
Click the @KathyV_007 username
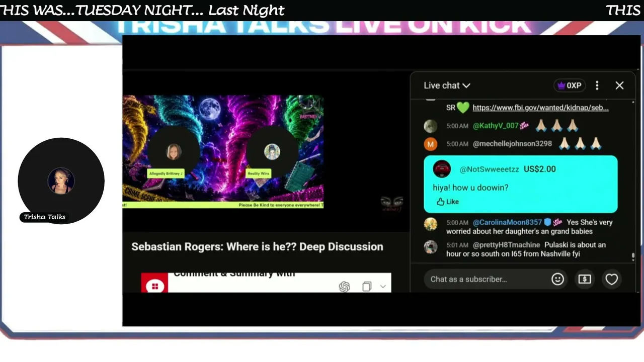coord(496,126)
